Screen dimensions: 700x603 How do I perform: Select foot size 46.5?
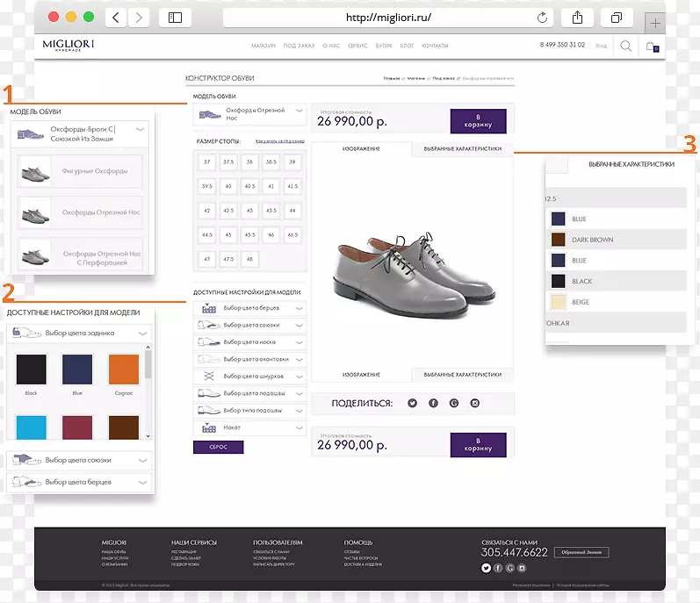tap(292, 234)
